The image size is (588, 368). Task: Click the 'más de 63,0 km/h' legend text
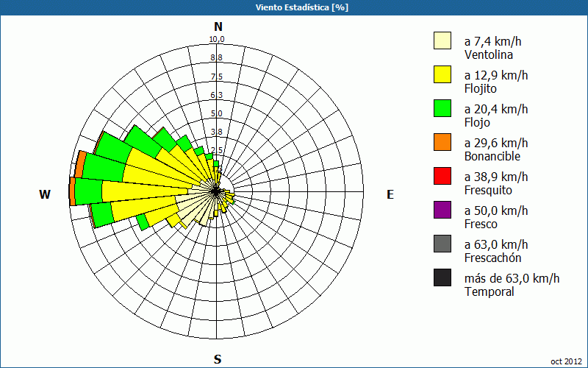coord(512,278)
